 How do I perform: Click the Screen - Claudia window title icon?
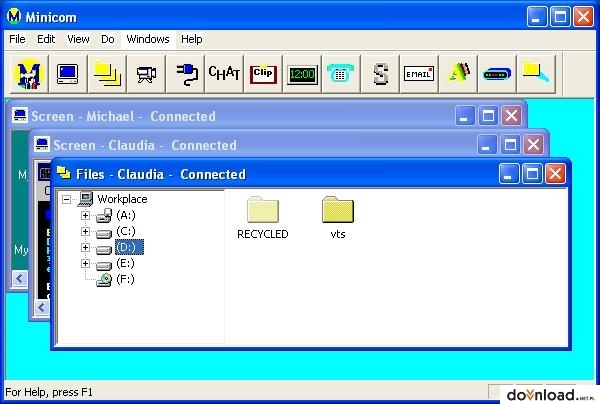(42, 144)
